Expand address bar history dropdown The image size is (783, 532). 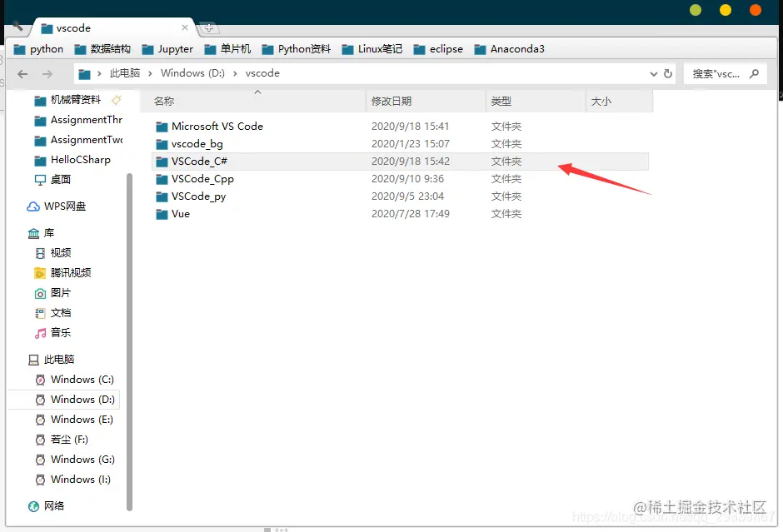(653, 74)
